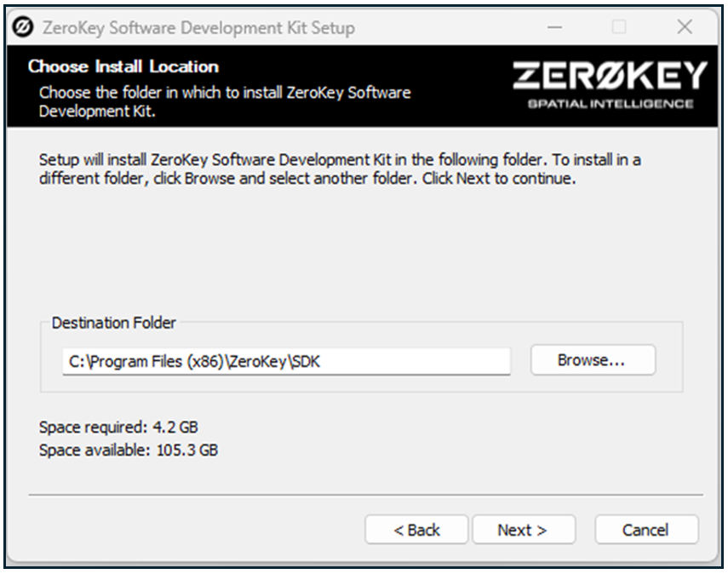Click the separator line above the navigation buttons
The height and width of the screenshot is (574, 728).
coord(365,495)
